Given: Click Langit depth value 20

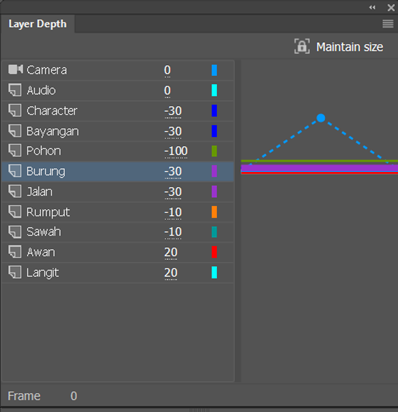Looking at the screenshot, I should pyautogui.click(x=171, y=273).
